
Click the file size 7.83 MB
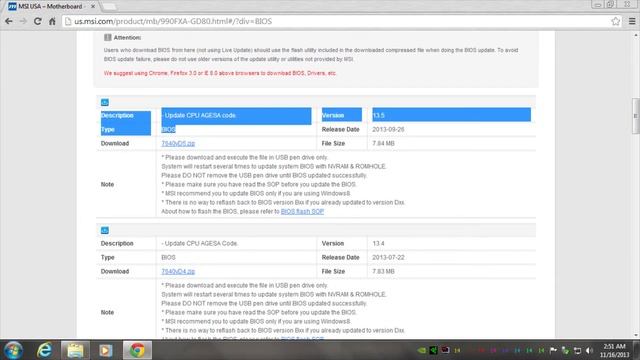click(383, 271)
